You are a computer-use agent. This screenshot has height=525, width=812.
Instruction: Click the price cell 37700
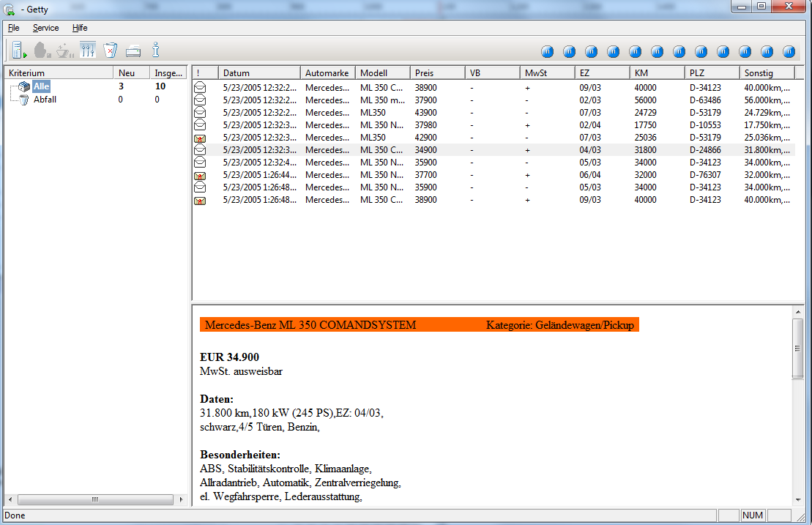coord(425,174)
